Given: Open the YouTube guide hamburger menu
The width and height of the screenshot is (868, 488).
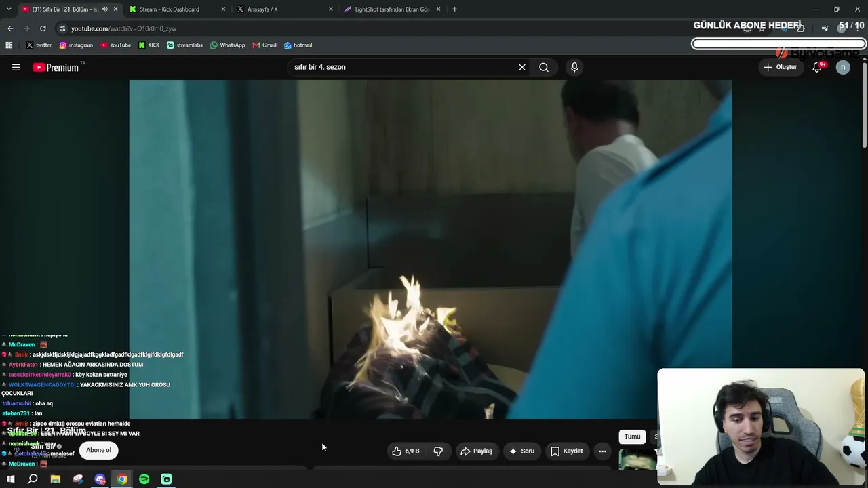Looking at the screenshot, I should [16, 67].
